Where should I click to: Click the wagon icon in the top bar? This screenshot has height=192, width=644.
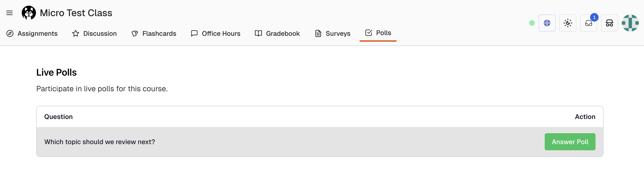609,23
